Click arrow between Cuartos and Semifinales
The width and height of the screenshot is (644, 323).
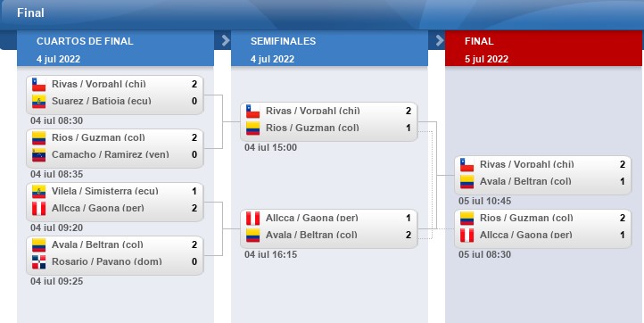coord(226,40)
